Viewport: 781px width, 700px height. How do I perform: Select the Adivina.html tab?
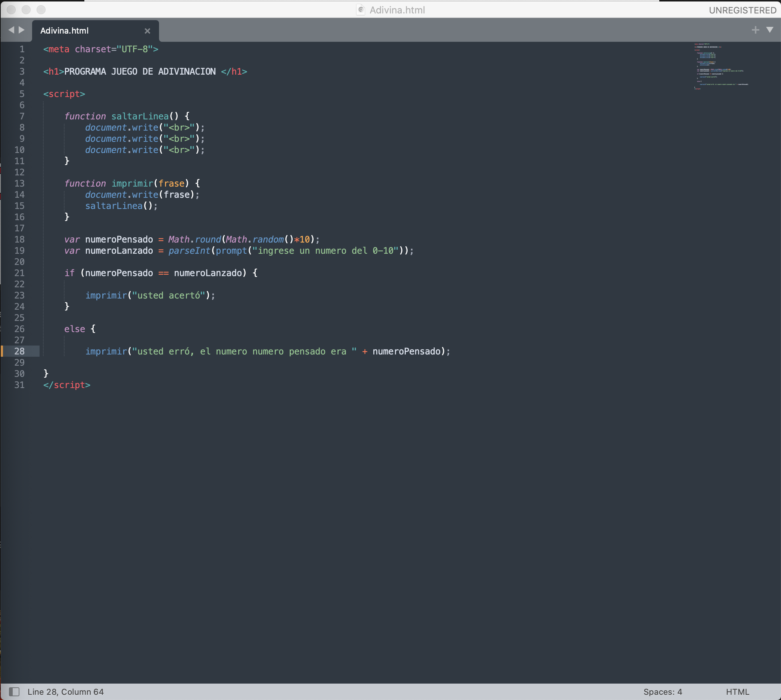pos(96,31)
